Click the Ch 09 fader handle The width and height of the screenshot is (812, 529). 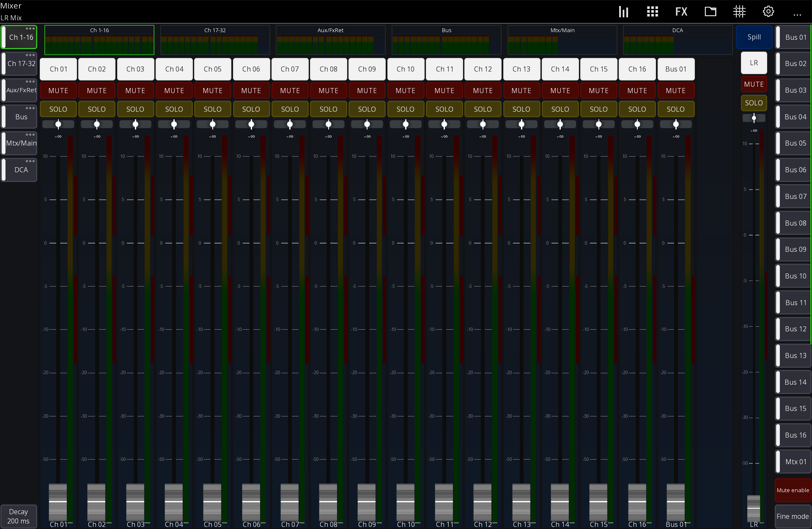pos(367,501)
